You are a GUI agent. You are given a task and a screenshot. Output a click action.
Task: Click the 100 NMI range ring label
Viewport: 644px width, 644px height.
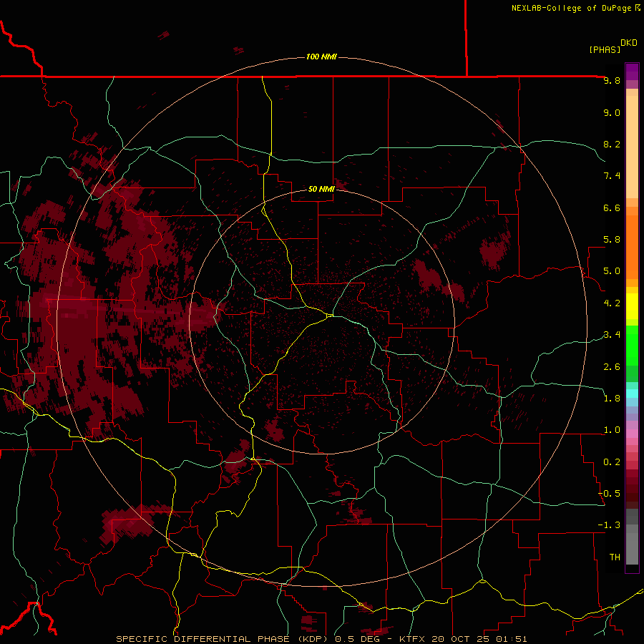click(x=321, y=57)
